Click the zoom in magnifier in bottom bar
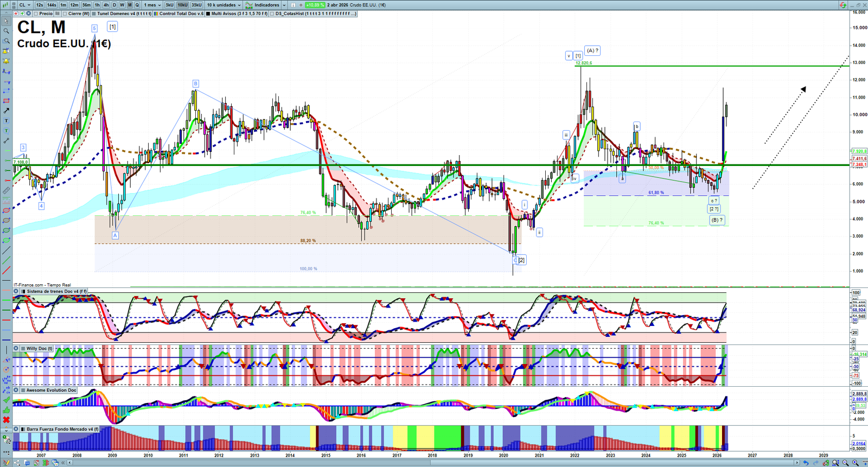Viewport: 868px width, 467px height. (855, 463)
